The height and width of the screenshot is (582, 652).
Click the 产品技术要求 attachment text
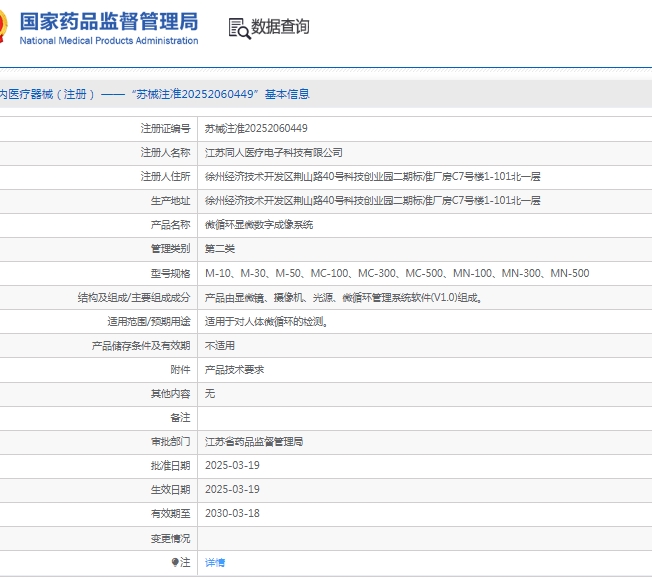(x=235, y=370)
